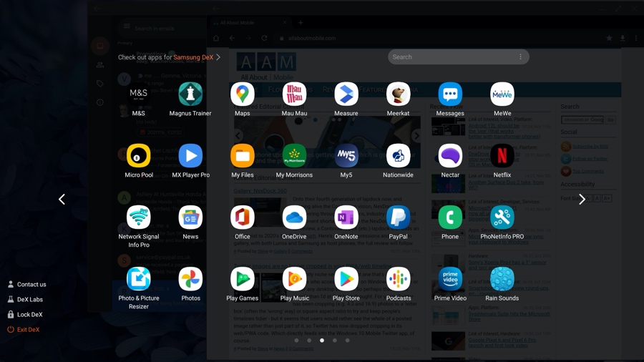Viewport: 644px width, 362px height.
Task: Select Lock DeX
Action: 25,315
